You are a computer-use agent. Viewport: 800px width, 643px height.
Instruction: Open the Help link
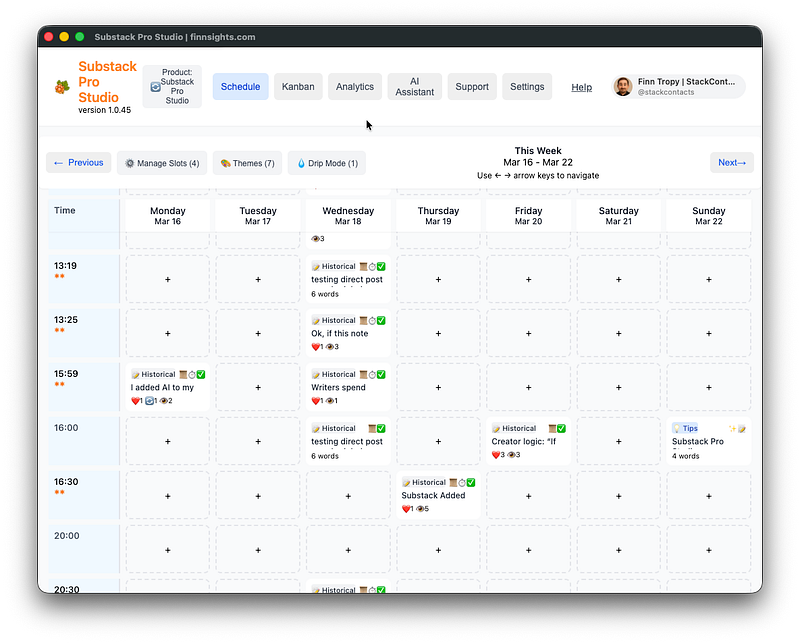pos(581,87)
